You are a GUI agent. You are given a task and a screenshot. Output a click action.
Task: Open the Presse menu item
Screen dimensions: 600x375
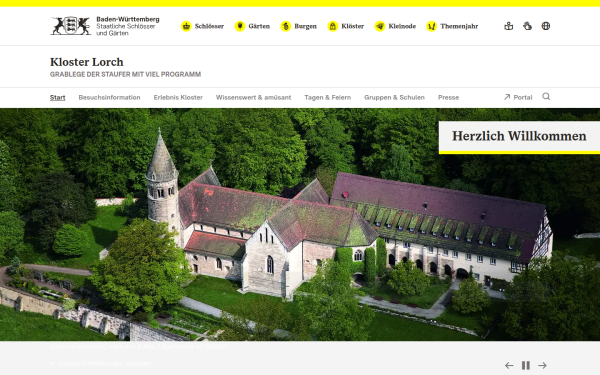click(448, 97)
